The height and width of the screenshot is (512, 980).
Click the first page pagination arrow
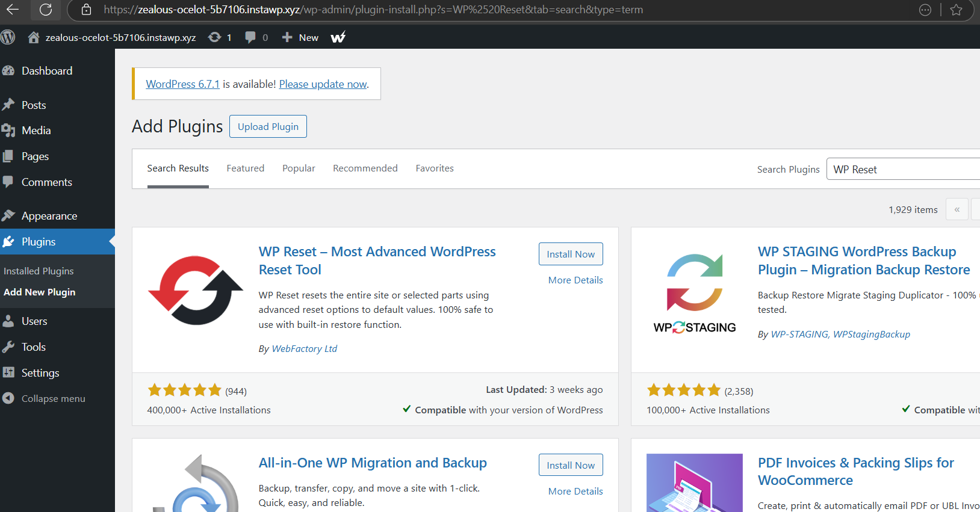[957, 209]
